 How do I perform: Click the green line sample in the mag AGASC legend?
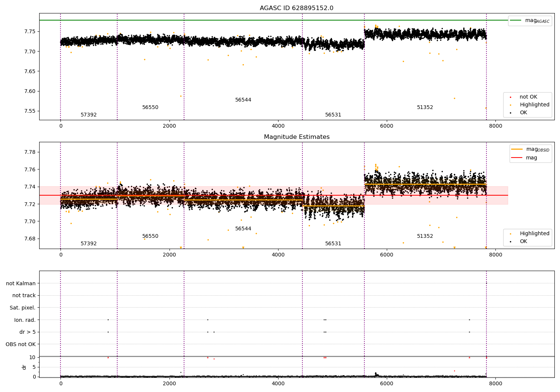(x=516, y=21)
